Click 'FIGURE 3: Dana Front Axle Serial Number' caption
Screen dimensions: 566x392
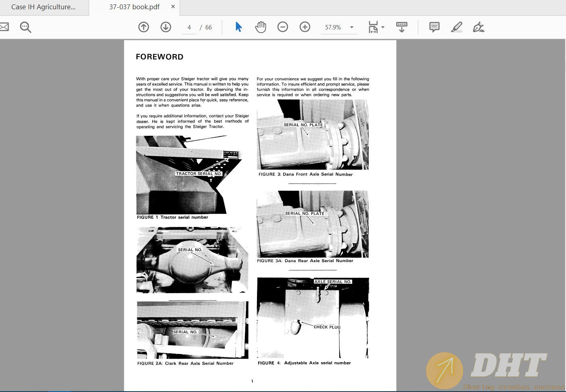click(x=306, y=174)
